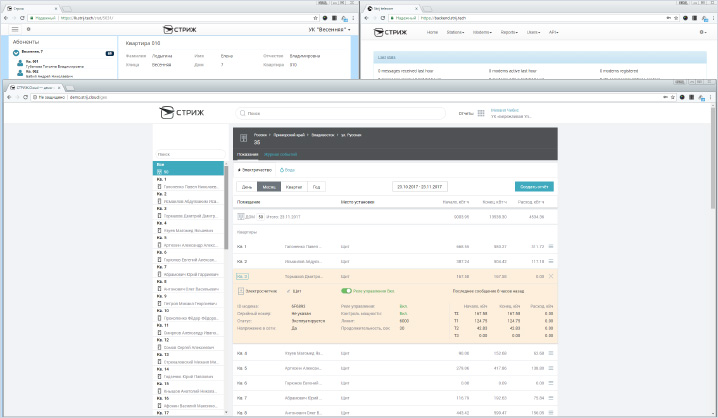Screen dimensions: 718x418
Task: Bookmark page with star in front browser
Action: [673, 97]
